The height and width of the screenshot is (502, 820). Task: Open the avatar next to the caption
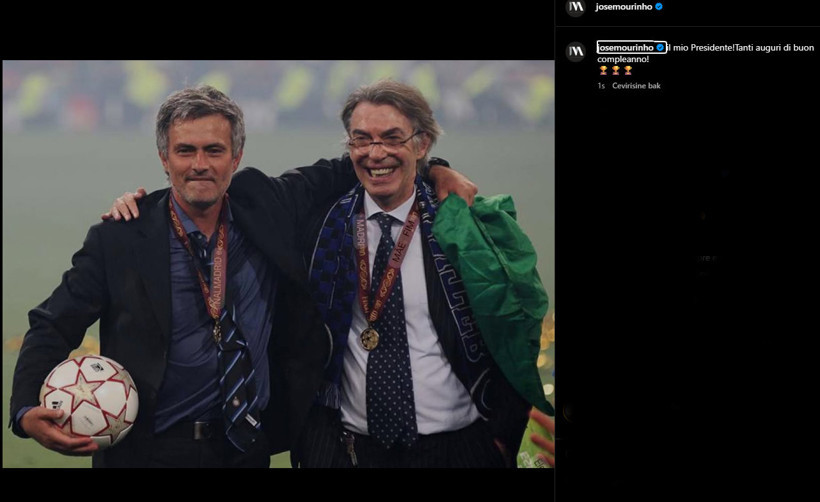pos(575,52)
